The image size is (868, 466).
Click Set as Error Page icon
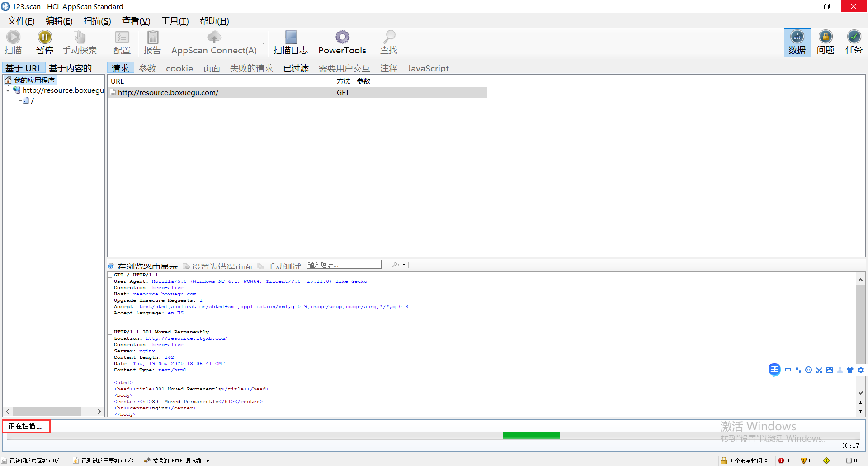[186, 266]
